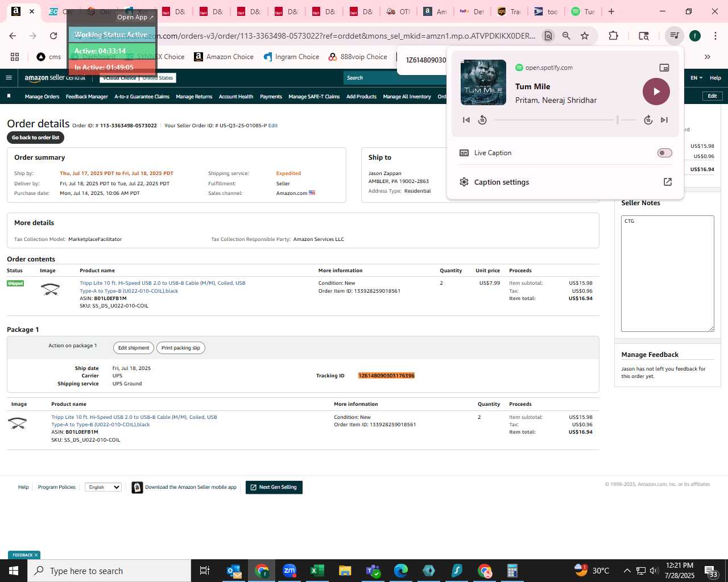Image resolution: width=728 pixels, height=582 pixels.
Task: Close the FEEDBACK tab widget
Action: (x=36, y=555)
